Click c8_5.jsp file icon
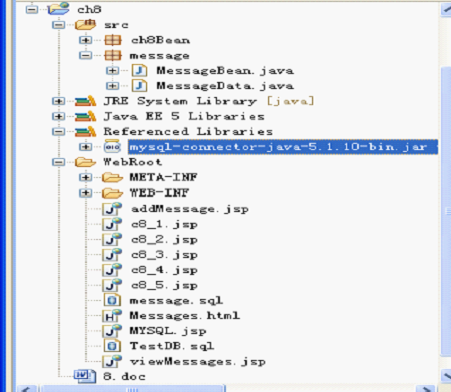Viewport: 451px width, 392px height. (112, 285)
